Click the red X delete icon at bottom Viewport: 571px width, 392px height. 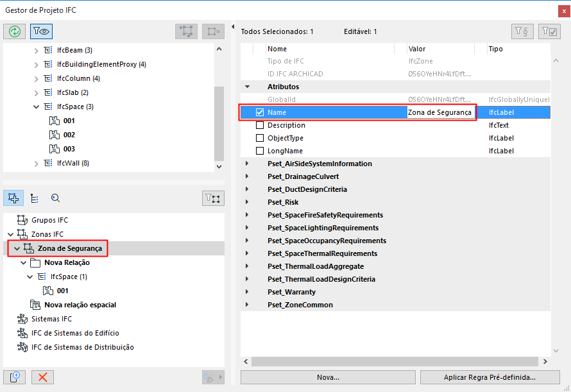(42, 377)
